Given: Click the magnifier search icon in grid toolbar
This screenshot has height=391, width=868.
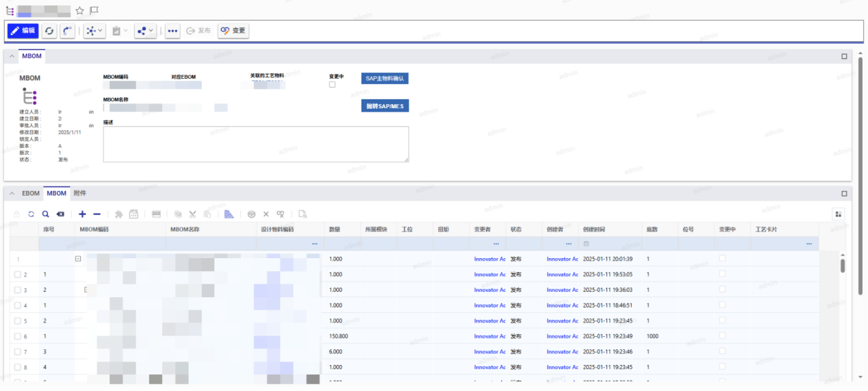Looking at the screenshot, I should click(46, 214).
